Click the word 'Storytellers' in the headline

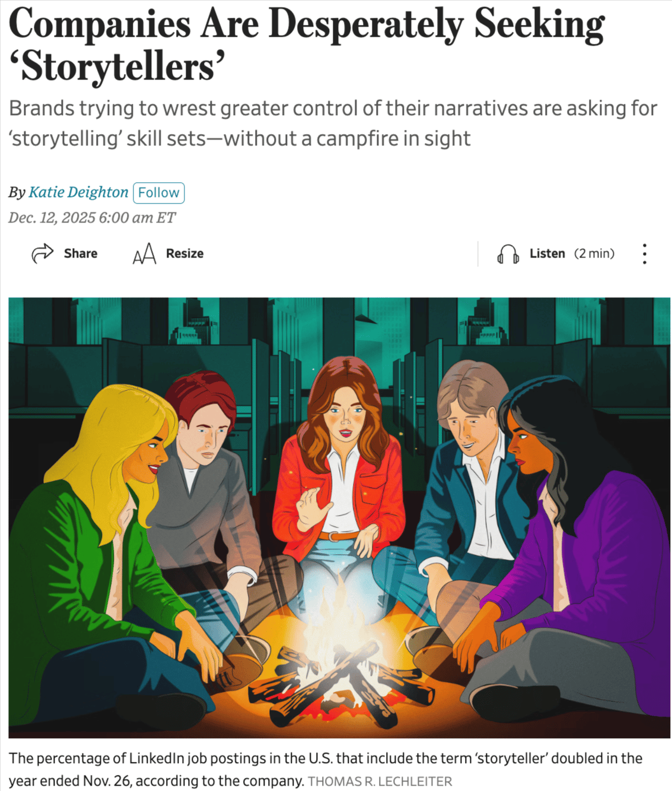point(118,67)
